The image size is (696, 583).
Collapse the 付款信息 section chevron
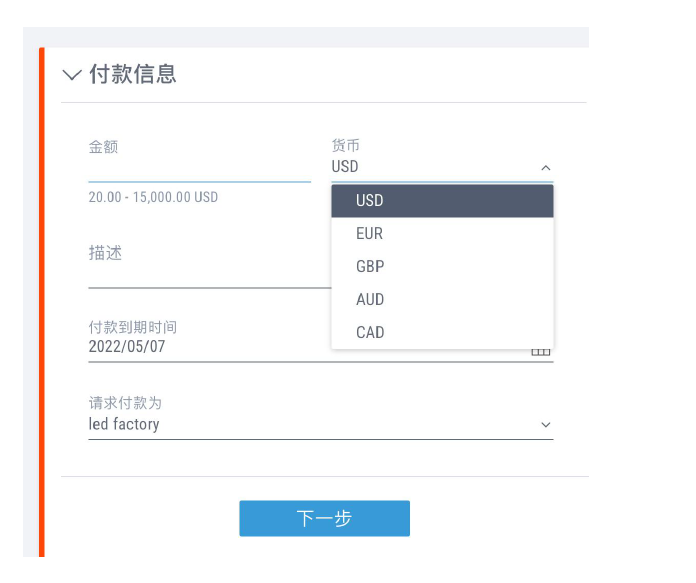click(72, 75)
